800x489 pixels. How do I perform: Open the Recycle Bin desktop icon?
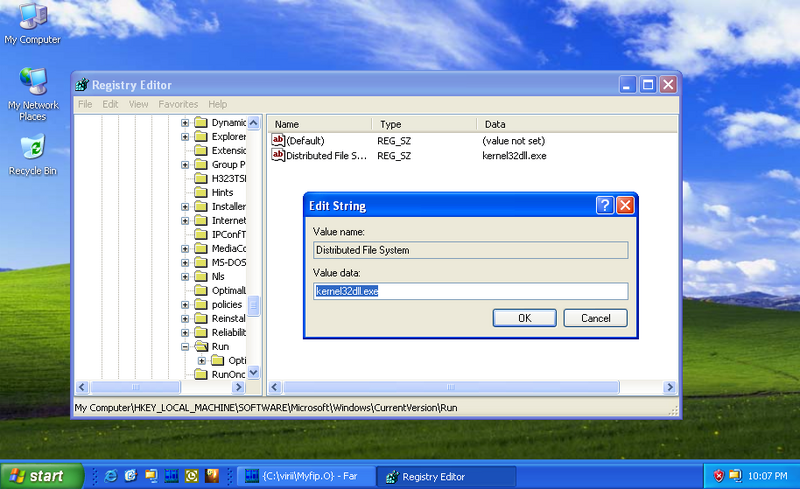(x=33, y=155)
